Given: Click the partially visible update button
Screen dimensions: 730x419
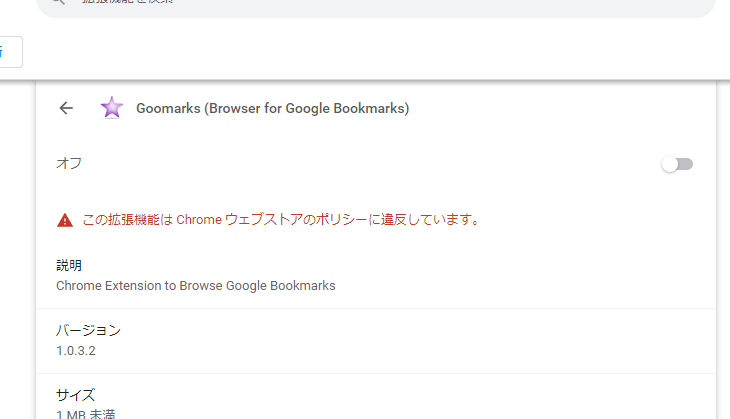Looking at the screenshot, I should (9, 52).
